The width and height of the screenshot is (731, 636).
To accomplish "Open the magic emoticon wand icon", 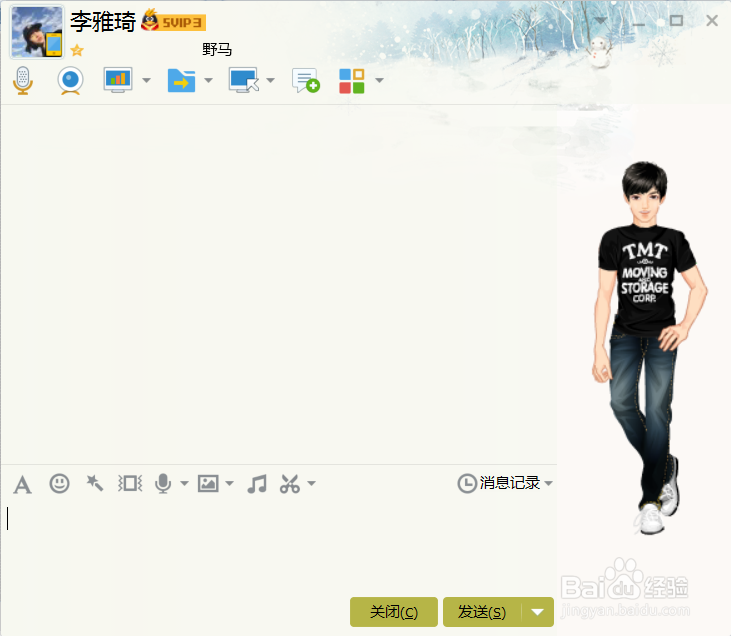I will coord(95,483).
